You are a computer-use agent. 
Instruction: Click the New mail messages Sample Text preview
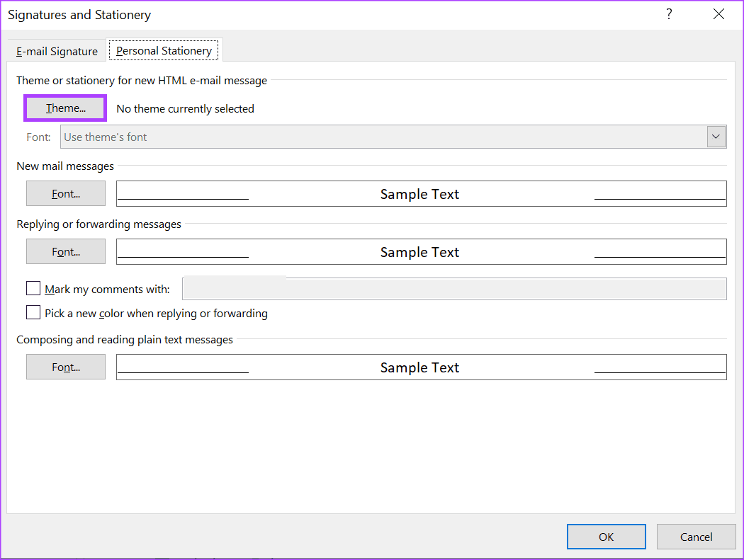tap(422, 193)
